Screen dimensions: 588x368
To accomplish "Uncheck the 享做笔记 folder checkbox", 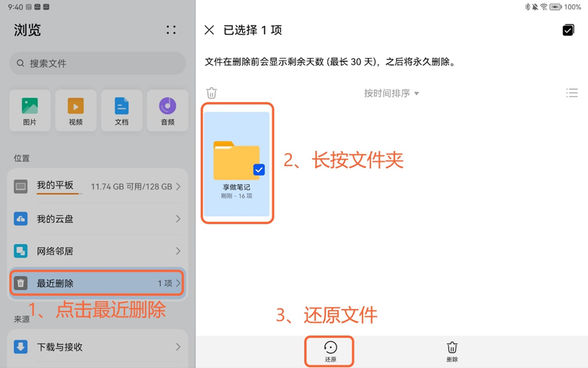I will [x=259, y=170].
